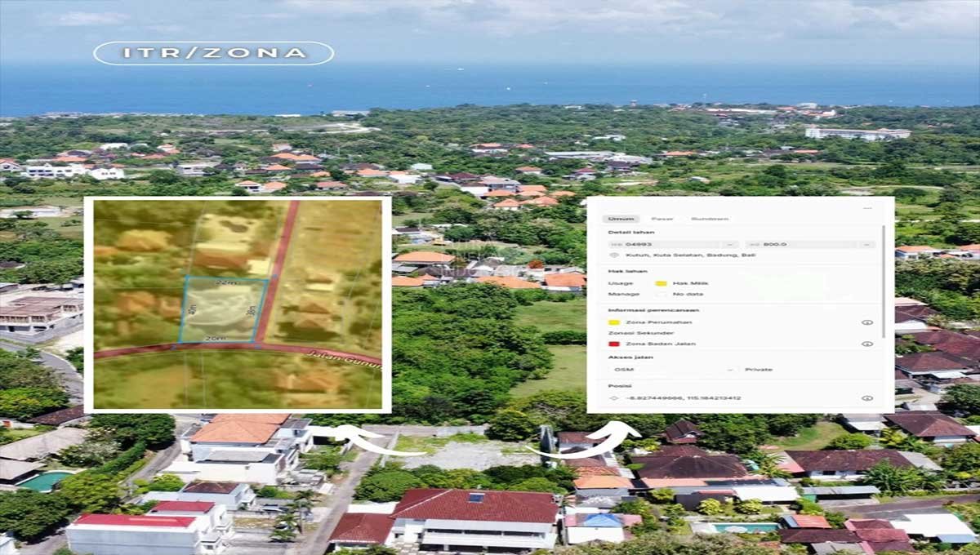The width and height of the screenshot is (980, 555).
Task: Click the info panel vertical scrollbar
Action: pyautogui.click(x=882, y=282)
